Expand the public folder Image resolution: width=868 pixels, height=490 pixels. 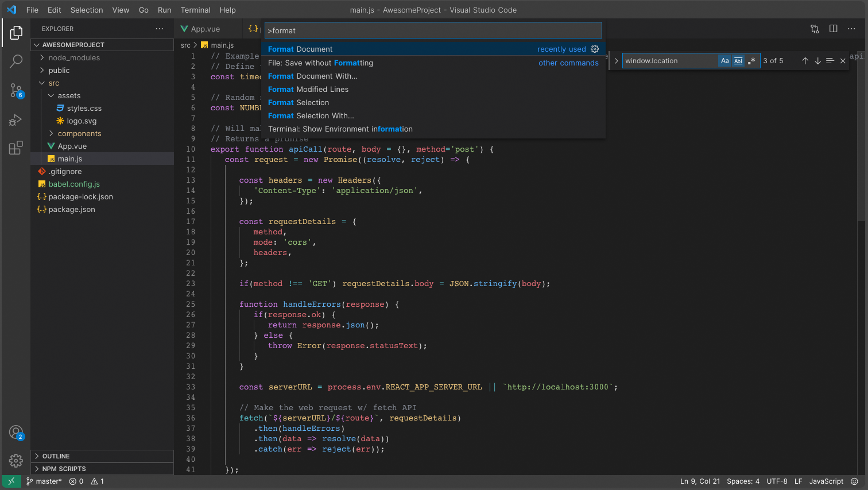coord(102,70)
